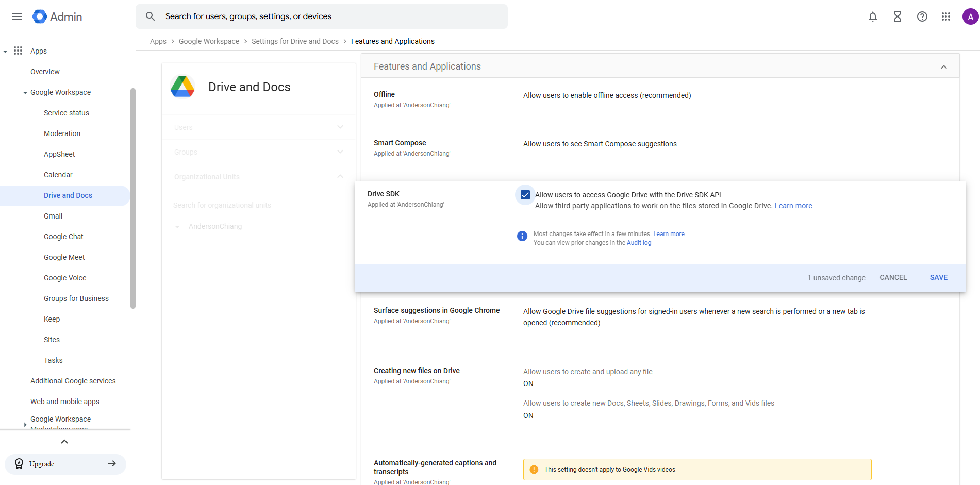Viewport: 980px width, 485px height.
Task: Click the orange warning icon for Vids notice
Action: click(534, 470)
